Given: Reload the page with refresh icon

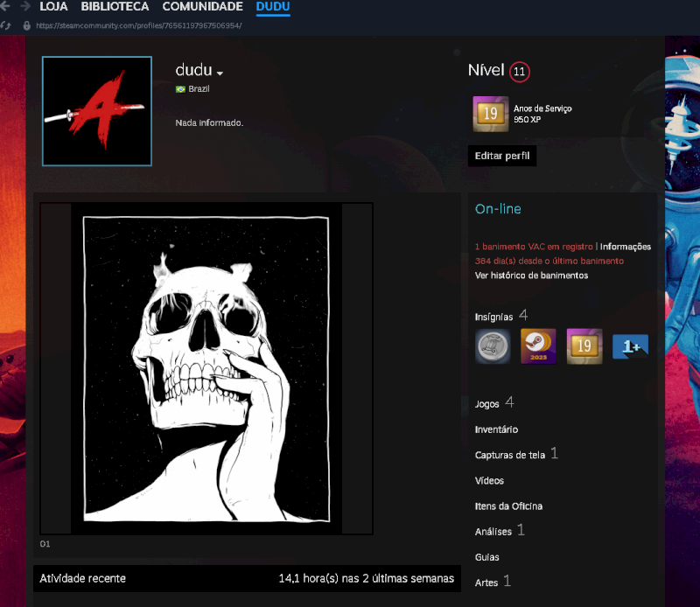Looking at the screenshot, I should point(5,25).
